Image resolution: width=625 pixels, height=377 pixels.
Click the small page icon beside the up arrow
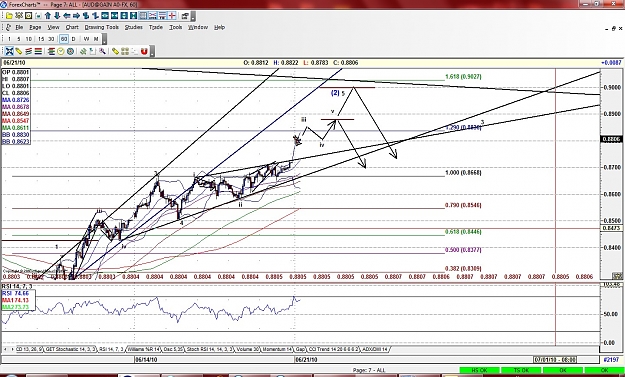click(x=38, y=16)
